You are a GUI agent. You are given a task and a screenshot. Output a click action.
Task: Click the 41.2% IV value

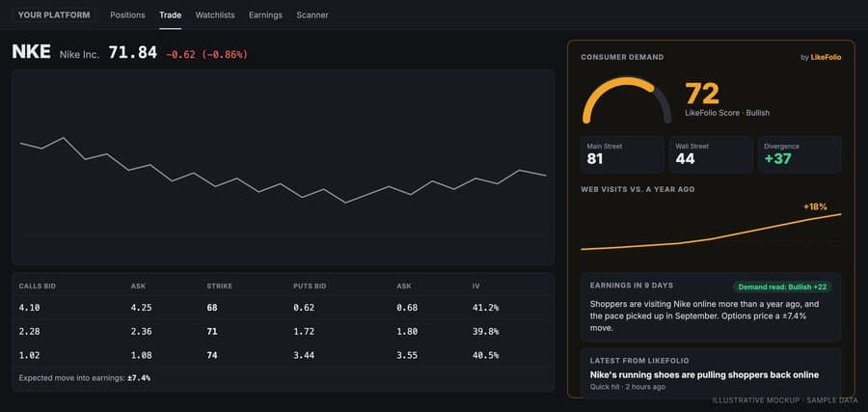(x=485, y=308)
